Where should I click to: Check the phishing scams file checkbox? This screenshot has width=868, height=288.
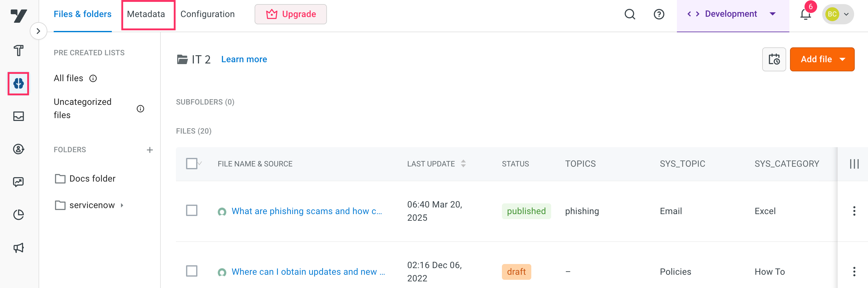click(x=192, y=211)
